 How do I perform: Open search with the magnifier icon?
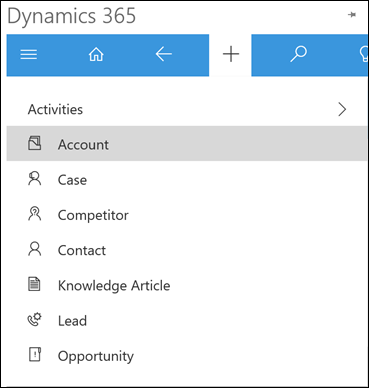coord(298,54)
